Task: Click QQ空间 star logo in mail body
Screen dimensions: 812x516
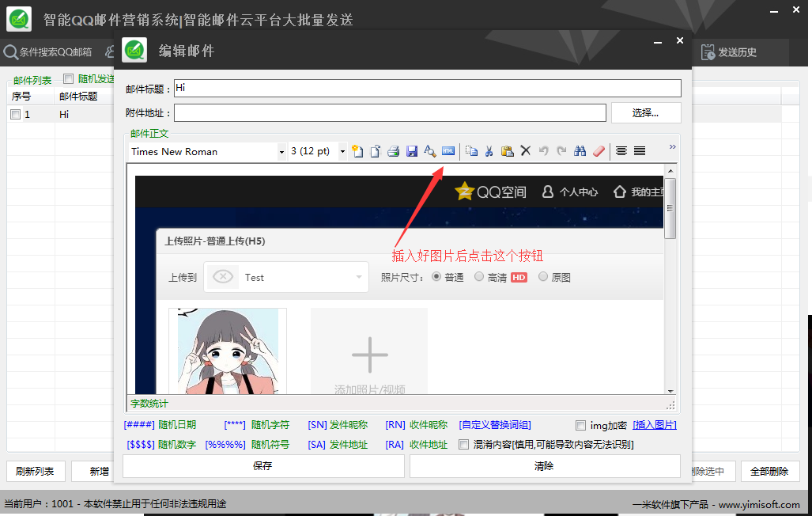Action: (465, 192)
